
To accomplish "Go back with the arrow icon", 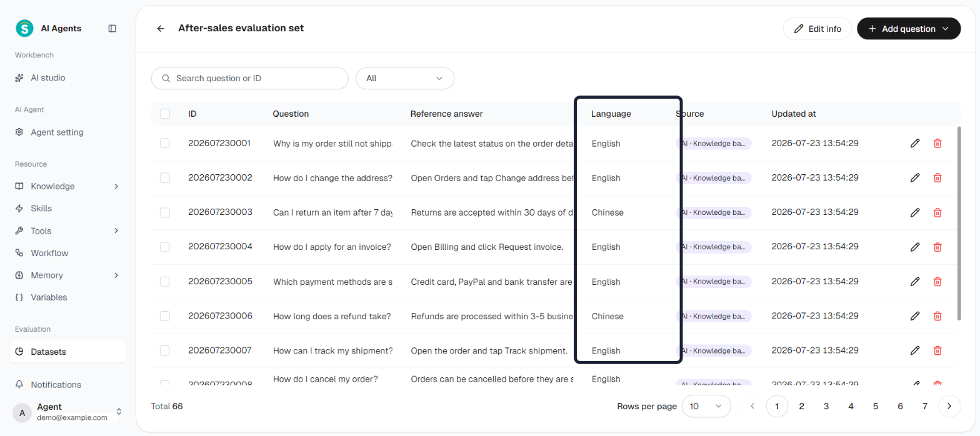I will click(161, 29).
